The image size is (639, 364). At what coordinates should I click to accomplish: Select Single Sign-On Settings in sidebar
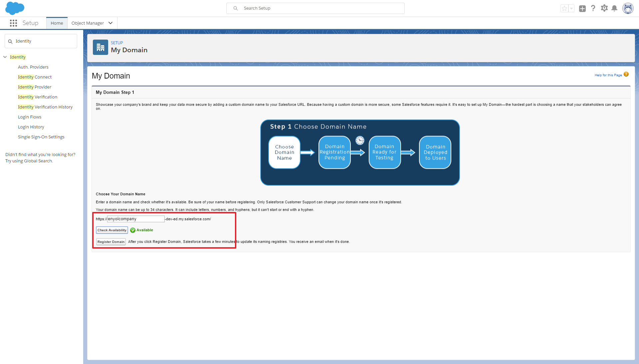coord(41,137)
